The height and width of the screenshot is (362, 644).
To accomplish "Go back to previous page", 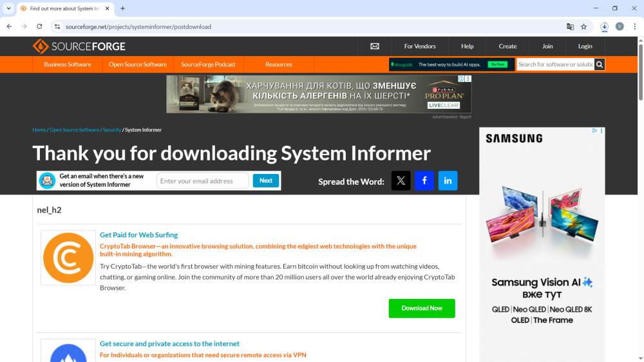I will click(9, 26).
